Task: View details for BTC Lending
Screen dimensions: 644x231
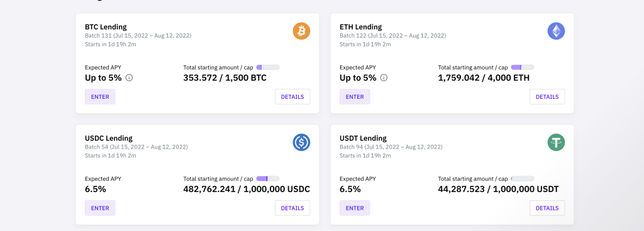Action: click(292, 96)
